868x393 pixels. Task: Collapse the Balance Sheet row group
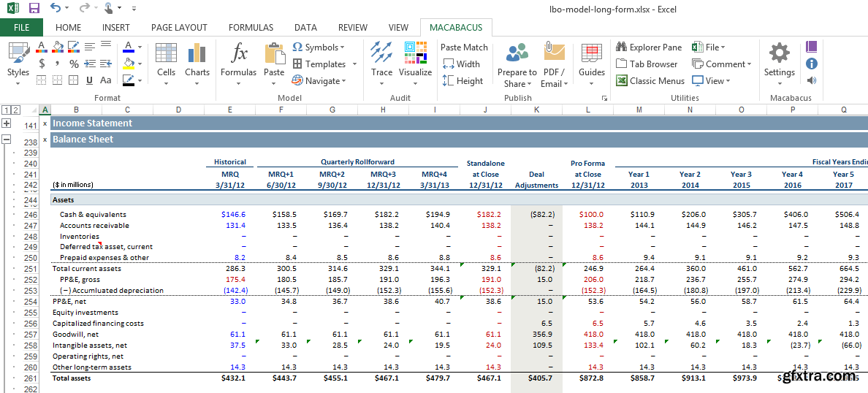[7, 140]
